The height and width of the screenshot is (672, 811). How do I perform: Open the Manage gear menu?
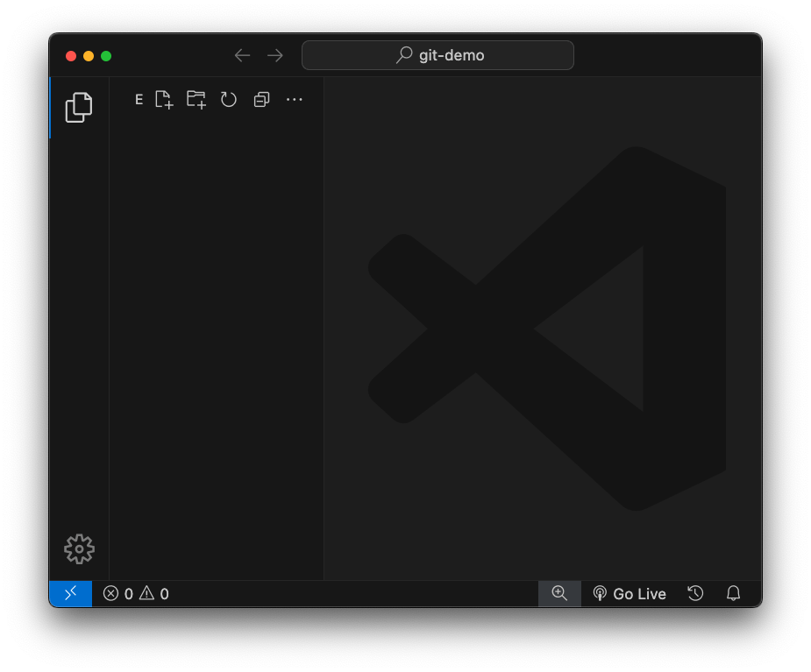click(79, 548)
